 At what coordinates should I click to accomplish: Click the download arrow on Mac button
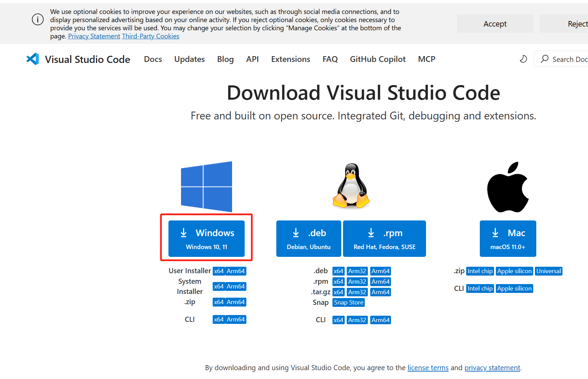click(495, 233)
